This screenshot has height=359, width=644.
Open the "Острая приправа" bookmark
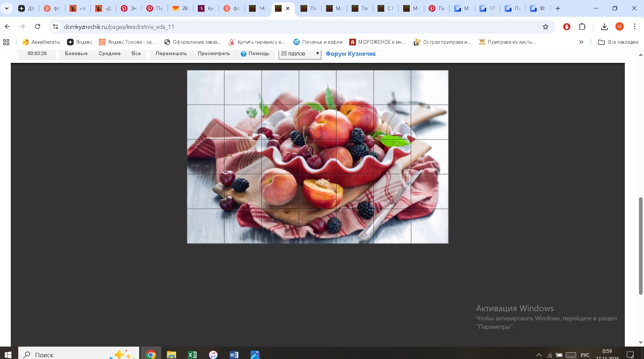pos(442,42)
